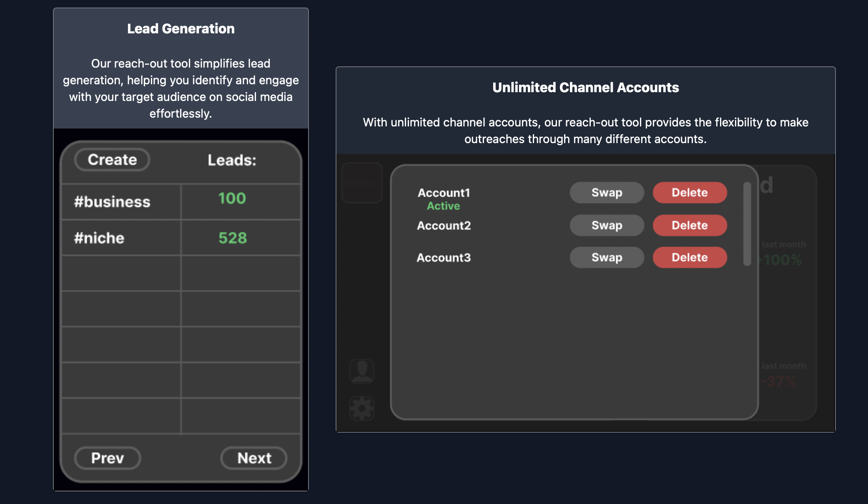Click the accounts list scrollbar
Image resolution: width=868 pixels, height=504 pixels.
(747, 224)
